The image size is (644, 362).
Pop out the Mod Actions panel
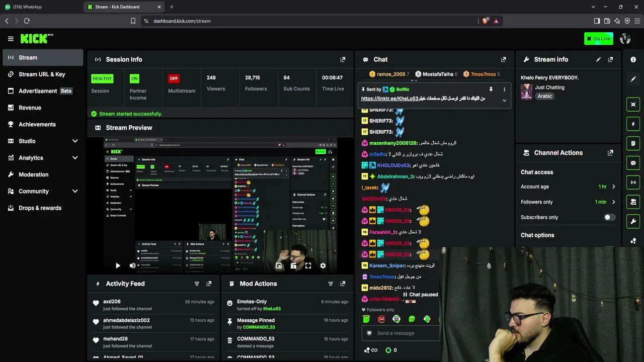click(343, 284)
